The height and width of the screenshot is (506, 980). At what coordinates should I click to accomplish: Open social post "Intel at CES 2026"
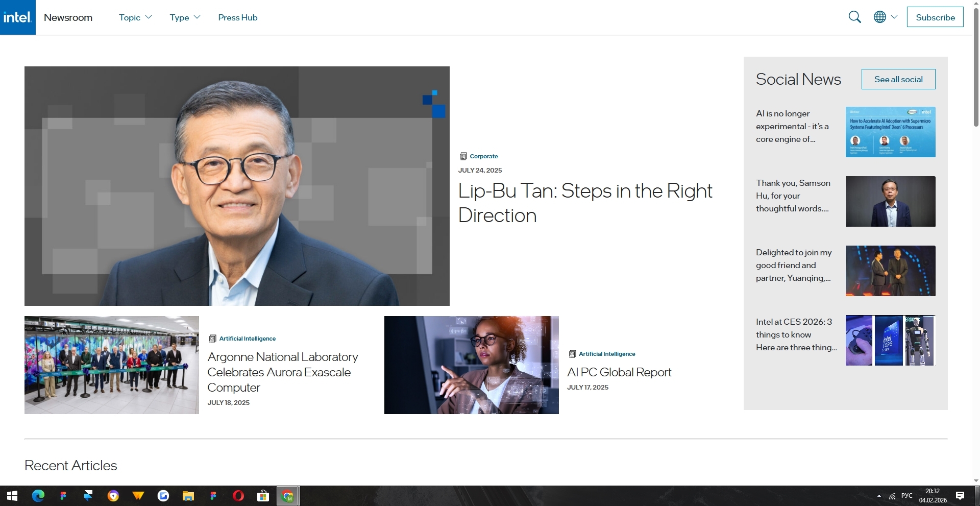(x=796, y=334)
